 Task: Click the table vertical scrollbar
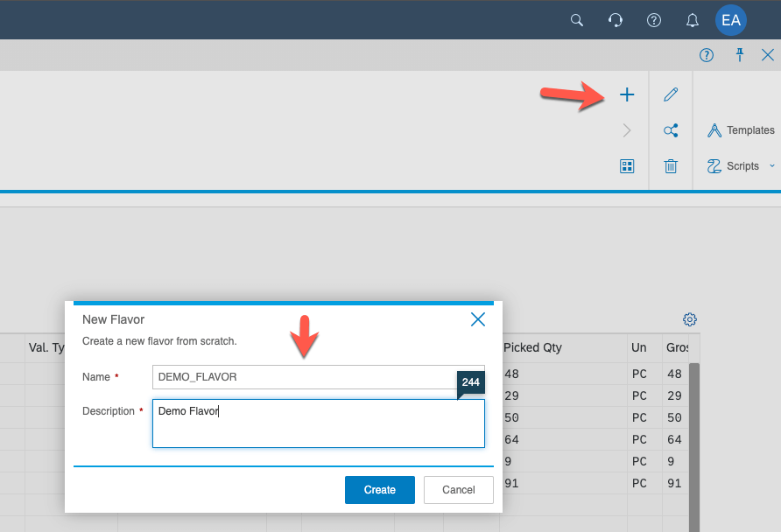pyautogui.click(x=693, y=447)
